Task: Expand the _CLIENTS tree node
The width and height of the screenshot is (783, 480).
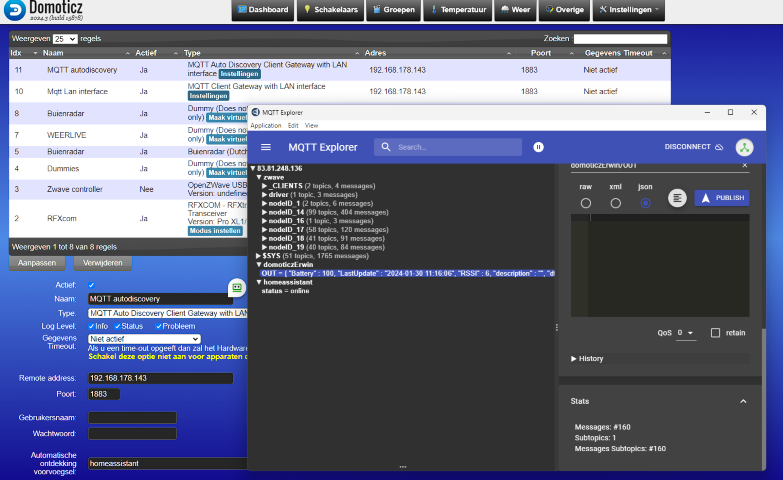Action: (x=265, y=186)
